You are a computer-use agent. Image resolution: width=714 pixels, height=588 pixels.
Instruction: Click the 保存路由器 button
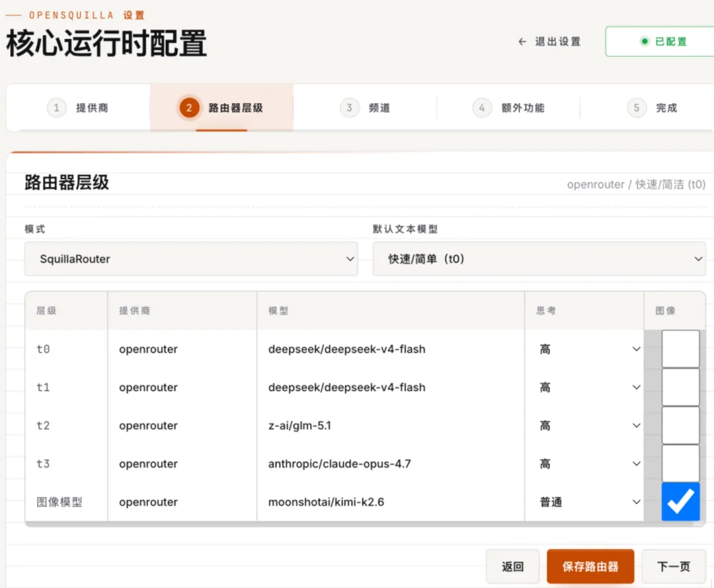point(590,566)
